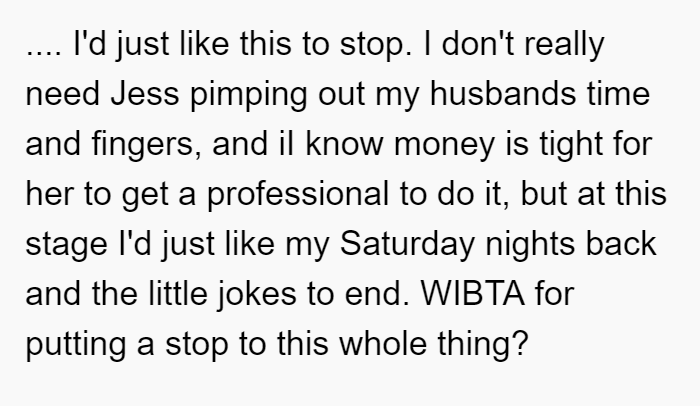Image resolution: width=700 pixels, height=406 pixels.
Task: Click the word 'really'
Action: click(x=565, y=46)
